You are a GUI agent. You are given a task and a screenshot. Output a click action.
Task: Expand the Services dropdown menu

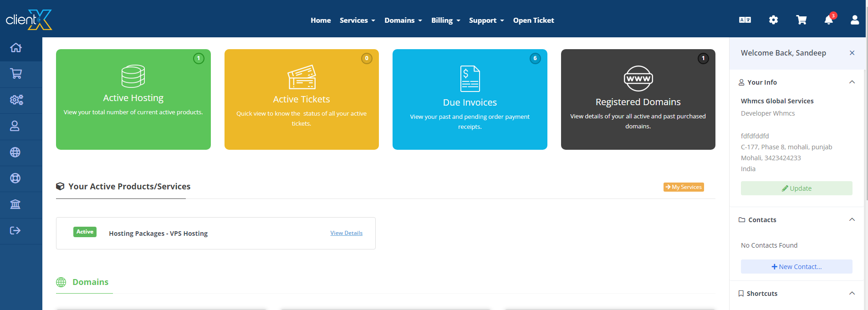coord(357,20)
